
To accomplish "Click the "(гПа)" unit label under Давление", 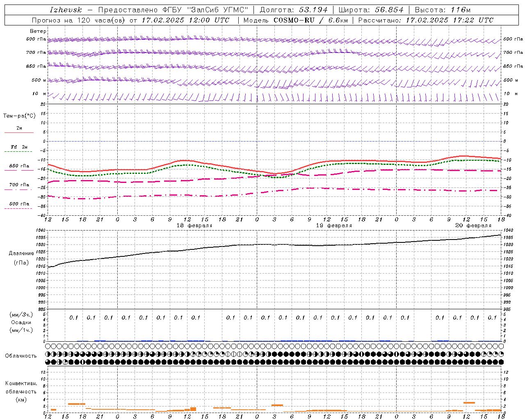I will click(x=21, y=263).
